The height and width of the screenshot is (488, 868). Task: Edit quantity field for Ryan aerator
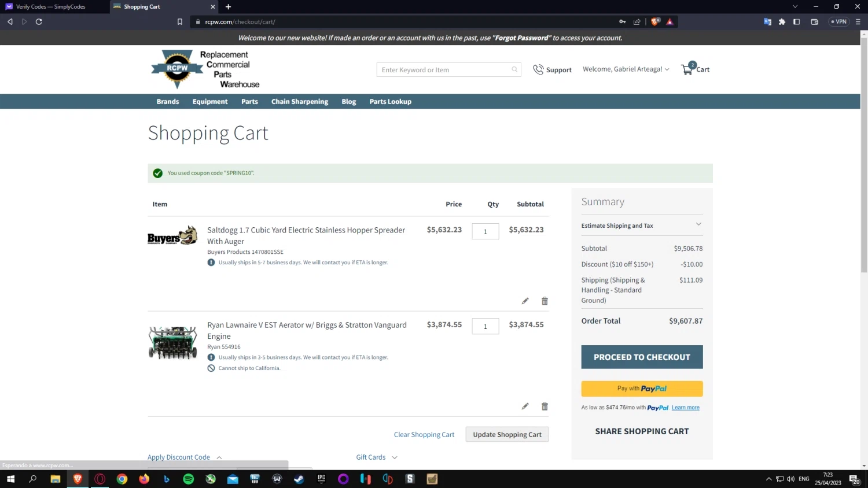486,326
